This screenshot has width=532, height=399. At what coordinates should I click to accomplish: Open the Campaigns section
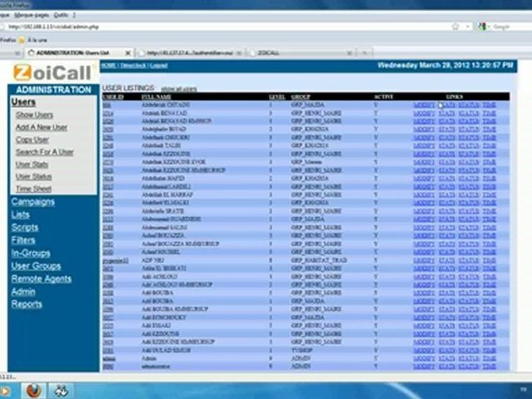point(33,202)
